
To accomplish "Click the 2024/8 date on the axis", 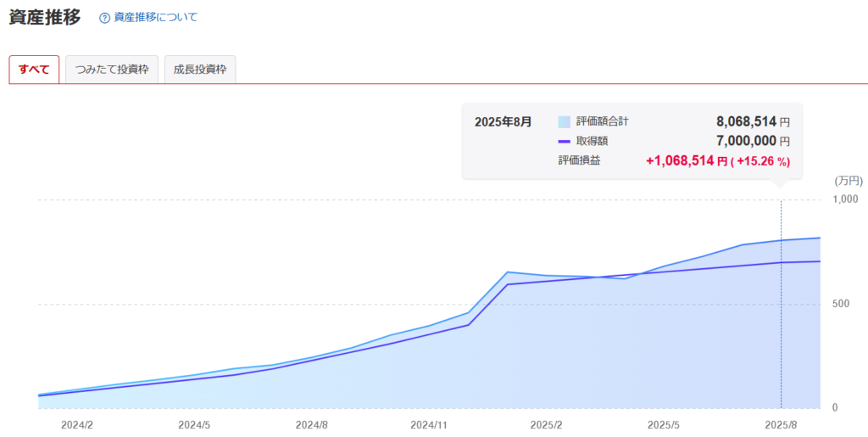I will click(312, 423).
